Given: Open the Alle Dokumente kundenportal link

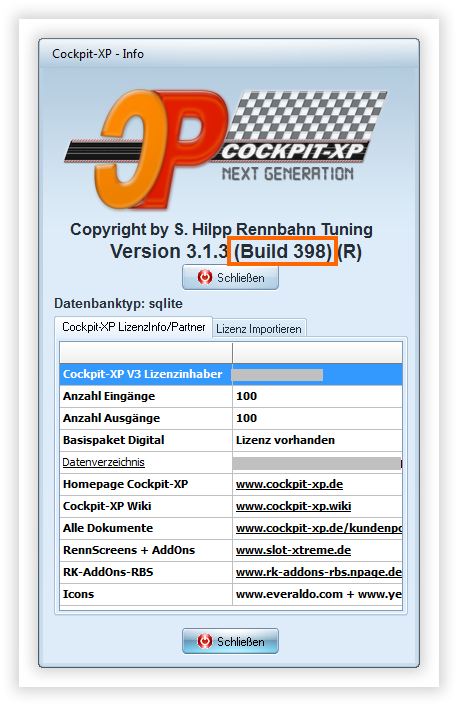Looking at the screenshot, I should (319, 528).
